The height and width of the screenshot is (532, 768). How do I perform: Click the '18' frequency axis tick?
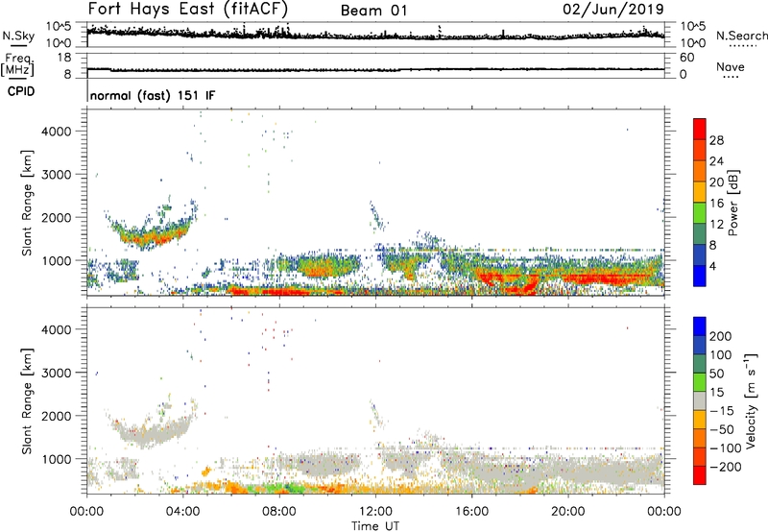64,58
